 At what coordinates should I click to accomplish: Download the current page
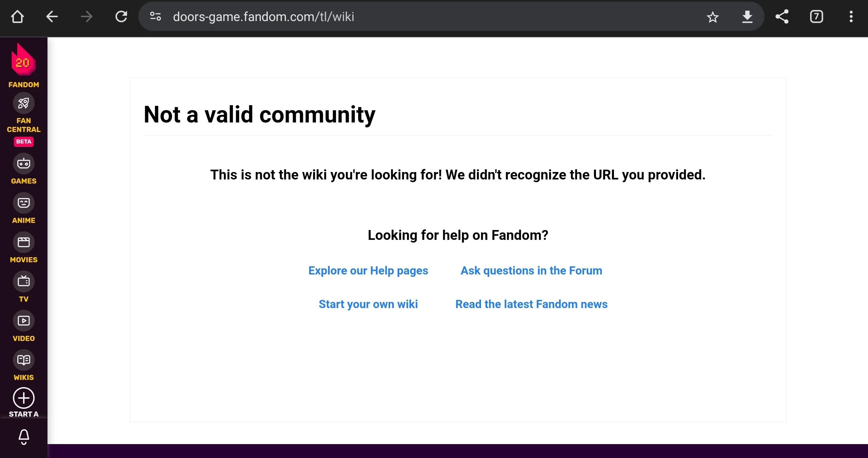point(747,16)
